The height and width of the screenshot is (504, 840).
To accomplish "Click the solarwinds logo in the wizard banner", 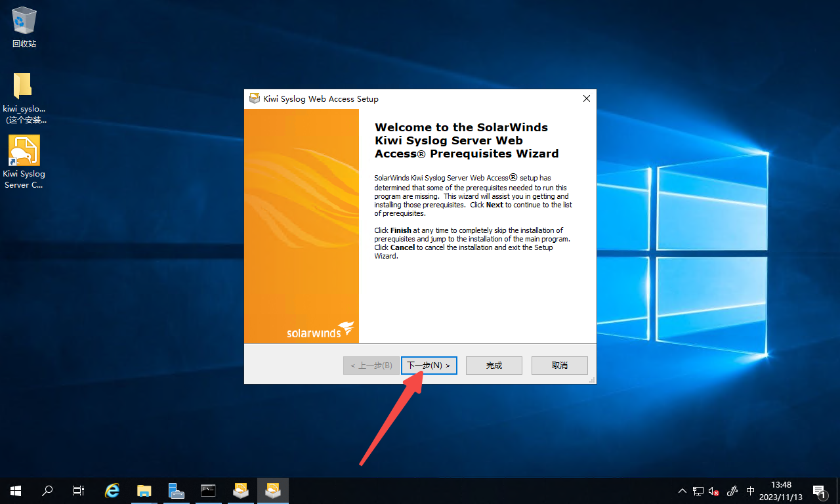I will point(321,329).
